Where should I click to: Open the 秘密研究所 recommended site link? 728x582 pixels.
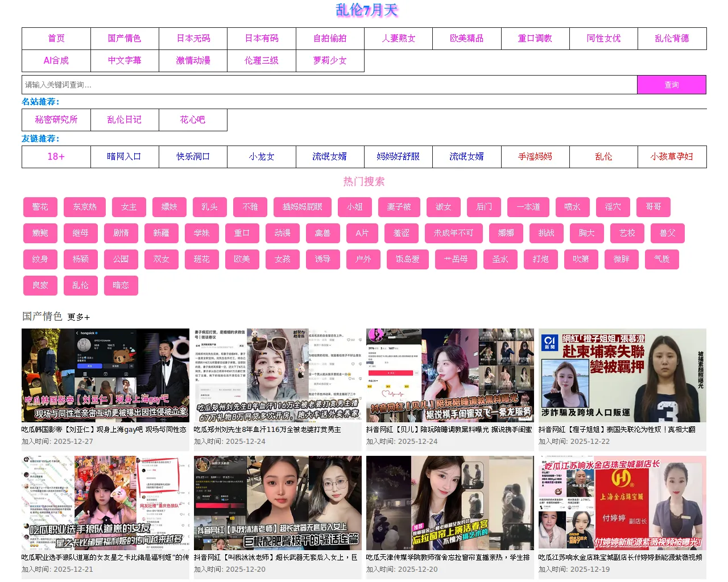[x=56, y=120]
